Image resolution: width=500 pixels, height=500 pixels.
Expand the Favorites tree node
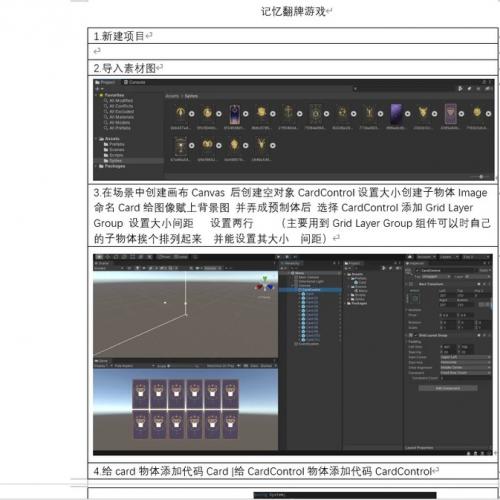coord(96,95)
